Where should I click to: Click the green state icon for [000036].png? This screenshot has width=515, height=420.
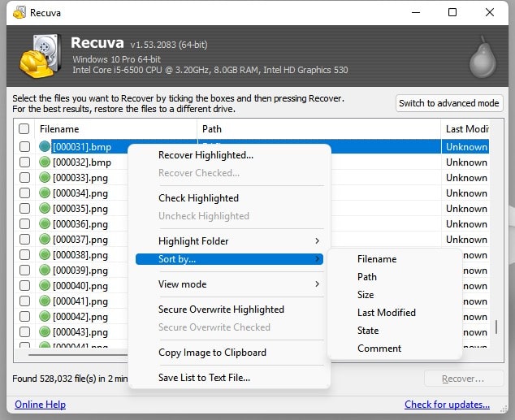pos(45,223)
